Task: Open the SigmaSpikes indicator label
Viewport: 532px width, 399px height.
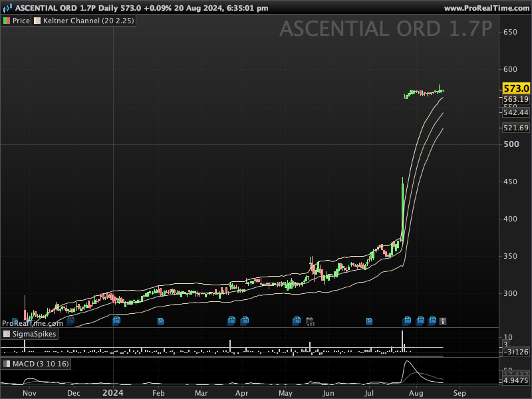Action: (x=29, y=334)
